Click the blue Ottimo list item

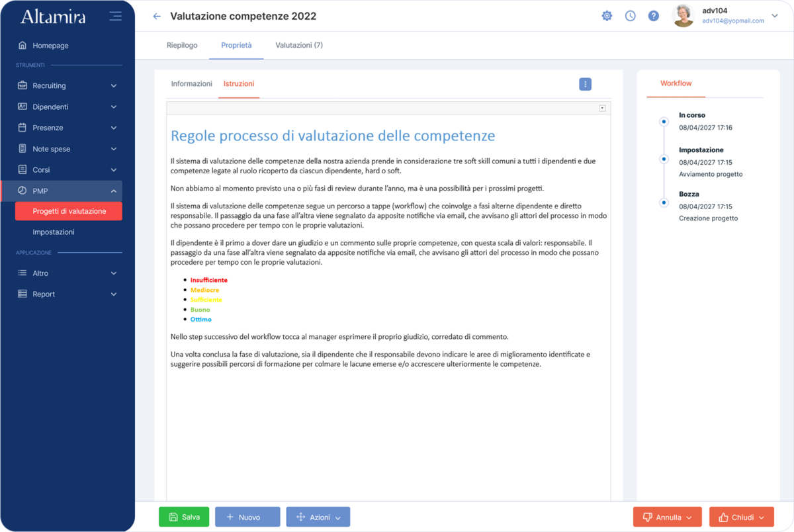pos(201,320)
